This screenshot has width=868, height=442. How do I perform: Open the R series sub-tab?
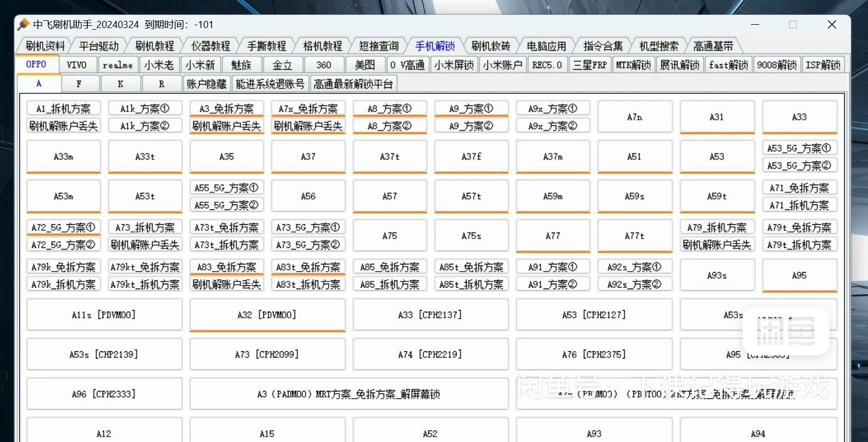(x=162, y=84)
